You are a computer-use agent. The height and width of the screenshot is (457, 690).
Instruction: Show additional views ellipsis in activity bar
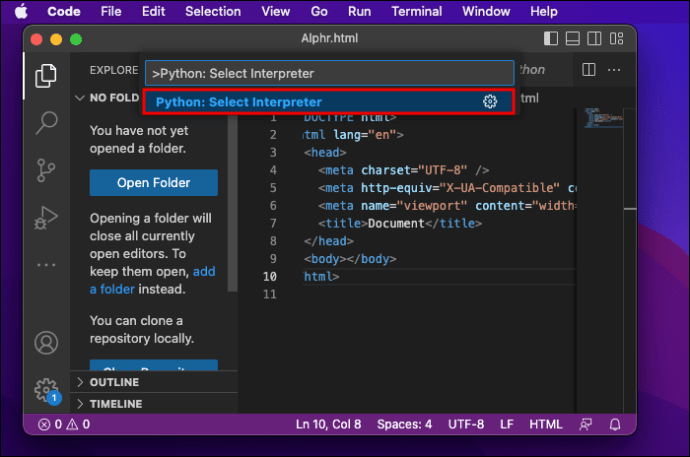(x=46, y=265)
